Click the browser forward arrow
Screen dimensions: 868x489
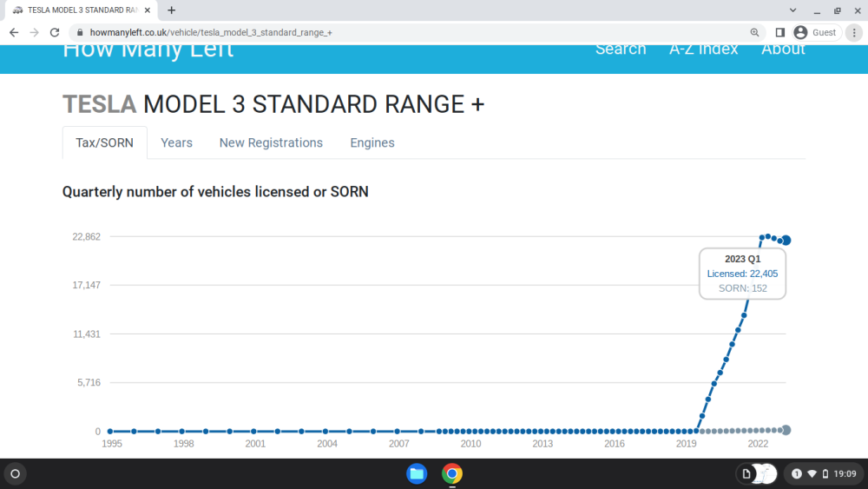35,33
